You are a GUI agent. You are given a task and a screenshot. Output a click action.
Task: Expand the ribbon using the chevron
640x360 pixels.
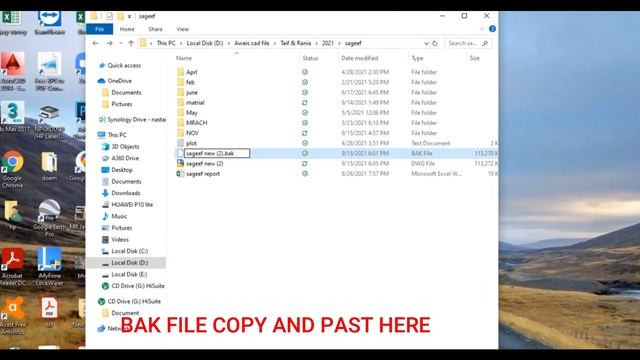pos(482,29)
